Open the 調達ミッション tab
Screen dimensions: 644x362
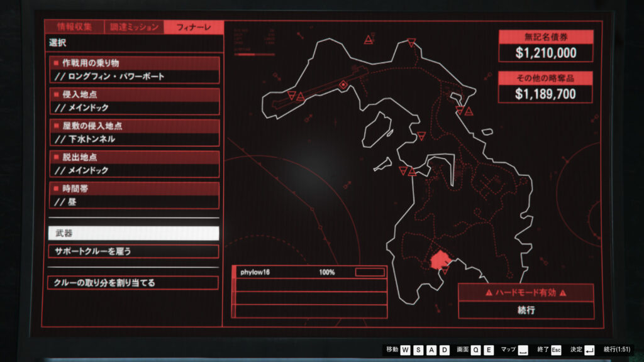pos(134,27)
